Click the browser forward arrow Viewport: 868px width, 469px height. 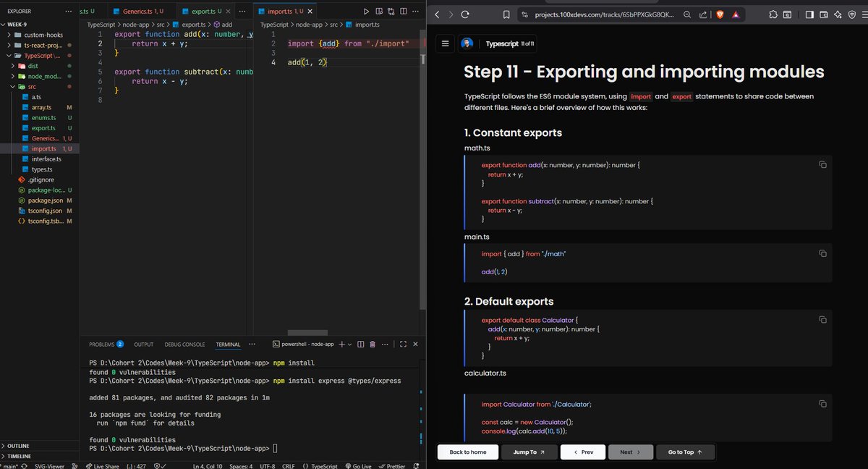pyautogui.click(x=451, y=14)
